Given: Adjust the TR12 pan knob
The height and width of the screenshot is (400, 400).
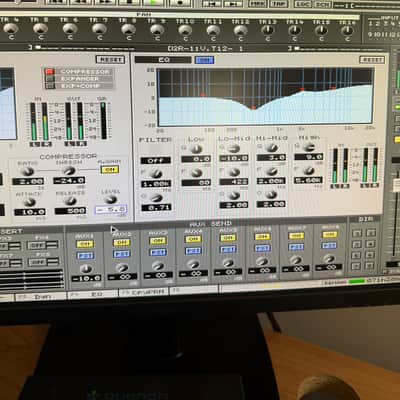Looking at the screenshot, I should pos(240,31).
